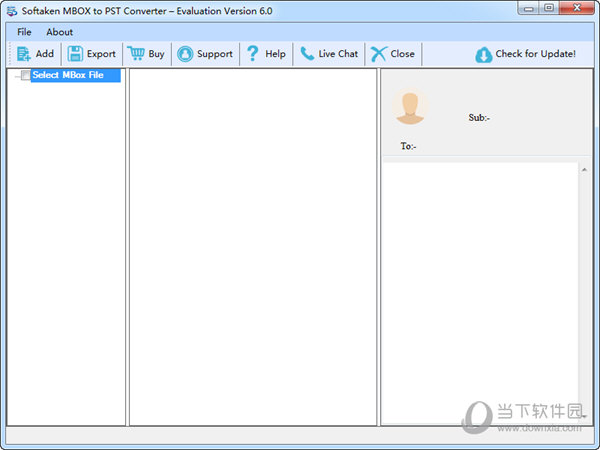Viewport: 600px width, 450px height.
Task: Open the File menu
Action: 24,32
